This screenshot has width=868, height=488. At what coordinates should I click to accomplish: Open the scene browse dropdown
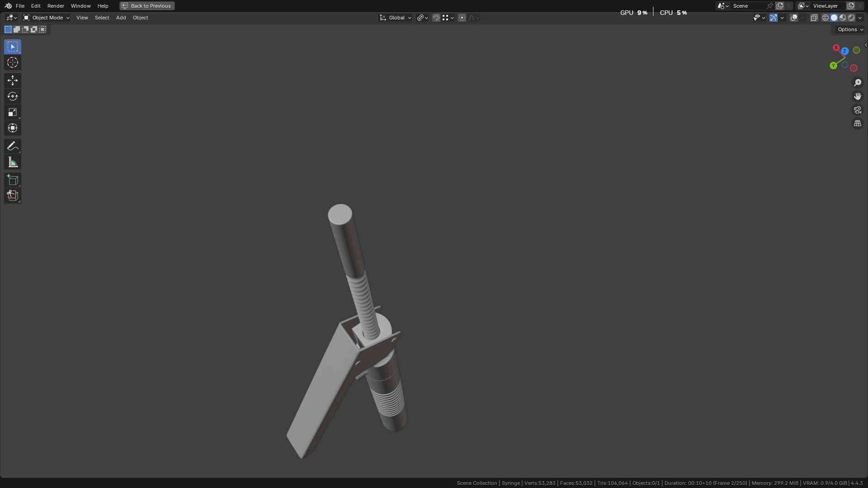[x=723, y=6]
